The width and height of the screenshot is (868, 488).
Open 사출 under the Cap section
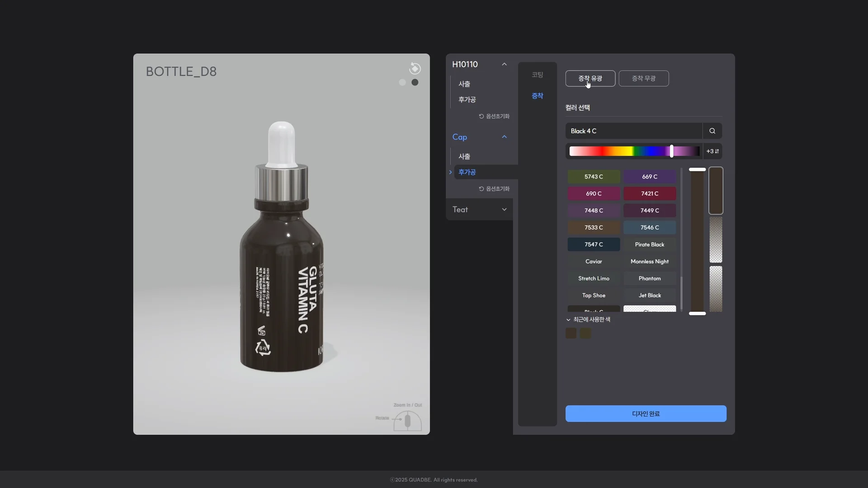464,156
